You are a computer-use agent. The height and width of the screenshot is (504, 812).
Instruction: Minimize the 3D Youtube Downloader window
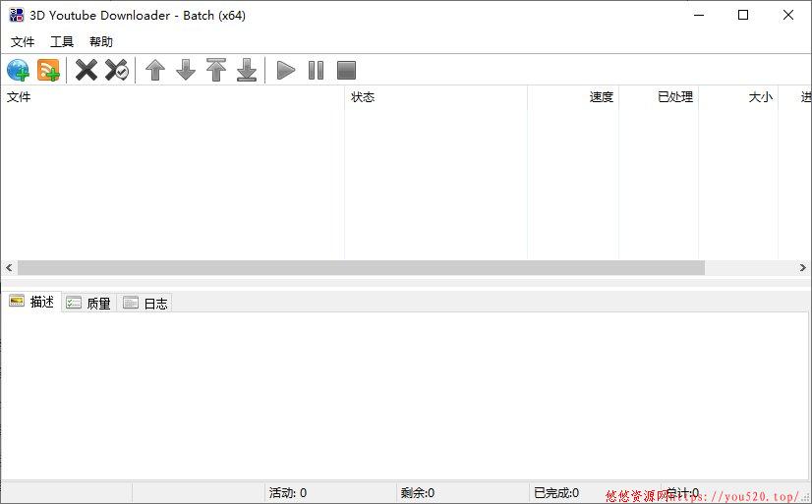tap(699, 15)
